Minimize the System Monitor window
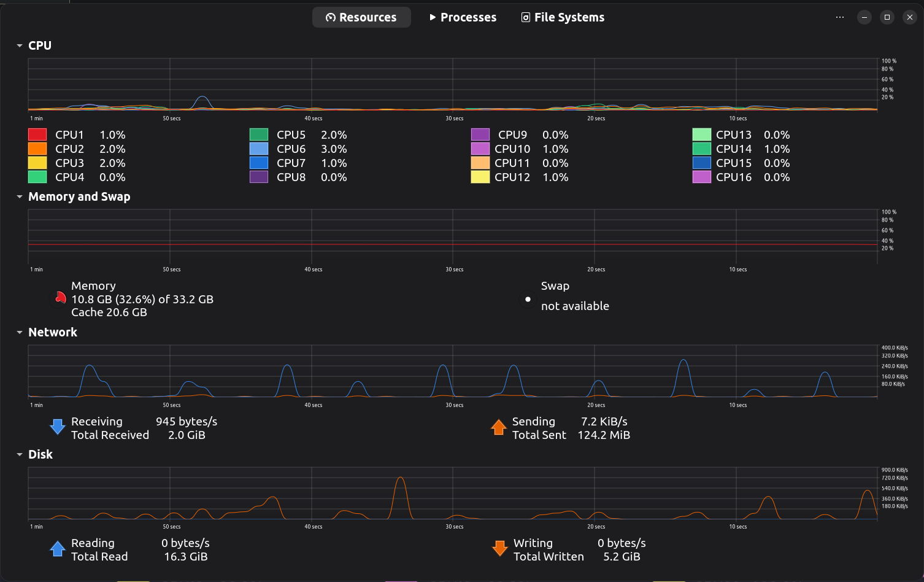This screenshot has height=582, width=924. coord(864,17)
